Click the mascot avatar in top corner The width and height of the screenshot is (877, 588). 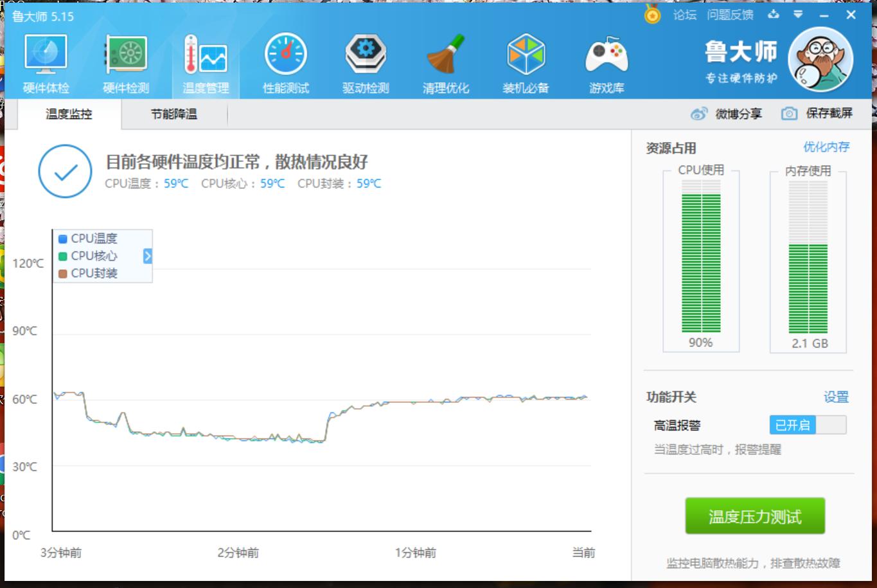click(x=822, y=60)
